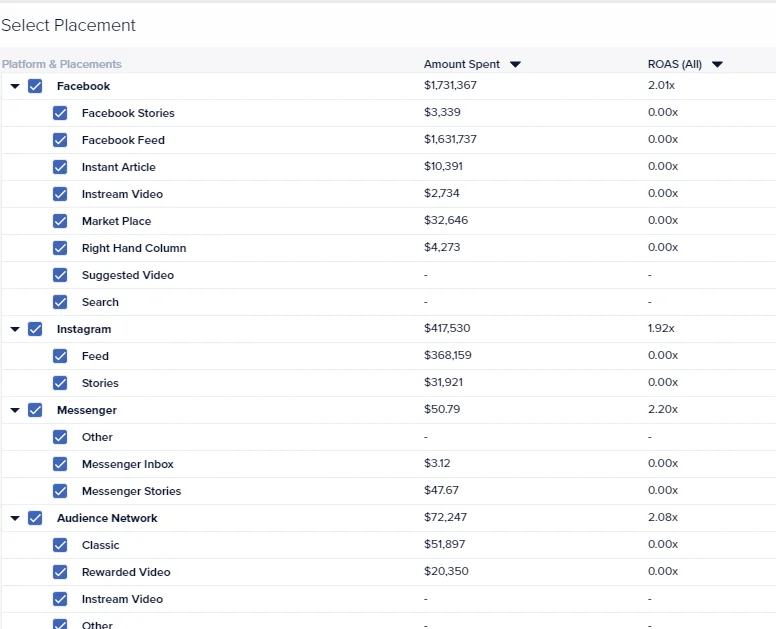Toggle Messenger's Other checkbox
Screen dimensions: 776x629
click(60, 437)
